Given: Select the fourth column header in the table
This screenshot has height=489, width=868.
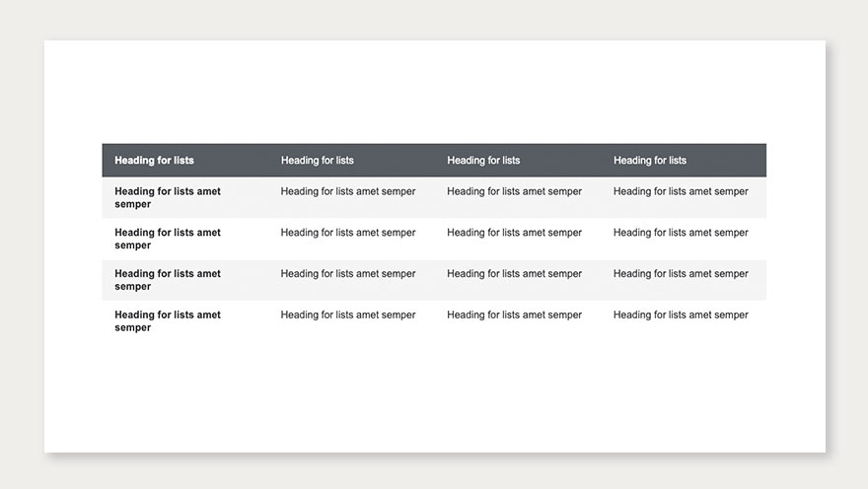Looking at the screenshot, I should coord(650,160).
